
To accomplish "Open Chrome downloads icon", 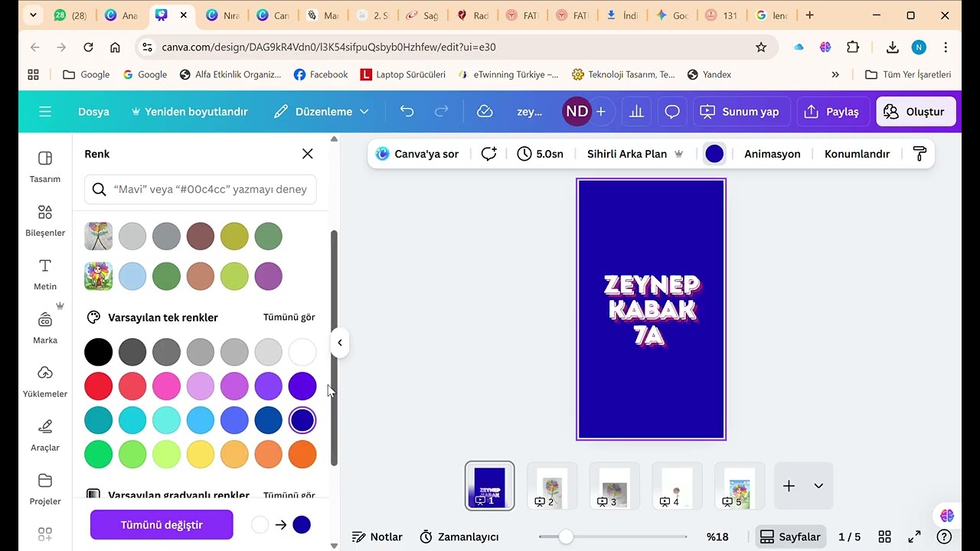I will [x=892, y=47].
